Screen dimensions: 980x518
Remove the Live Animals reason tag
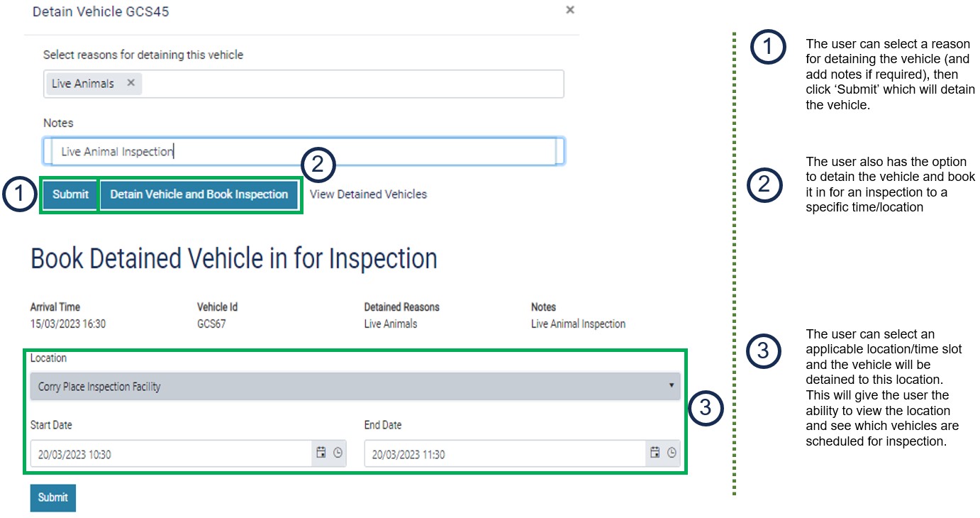[x=130, y=83]
